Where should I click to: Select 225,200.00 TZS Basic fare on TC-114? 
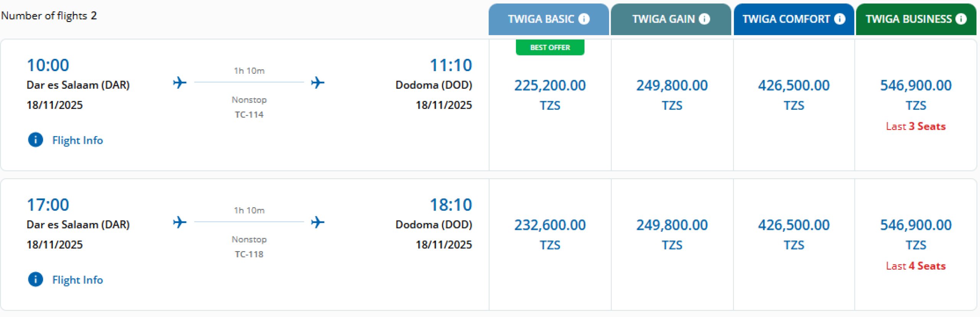[550, 94]
